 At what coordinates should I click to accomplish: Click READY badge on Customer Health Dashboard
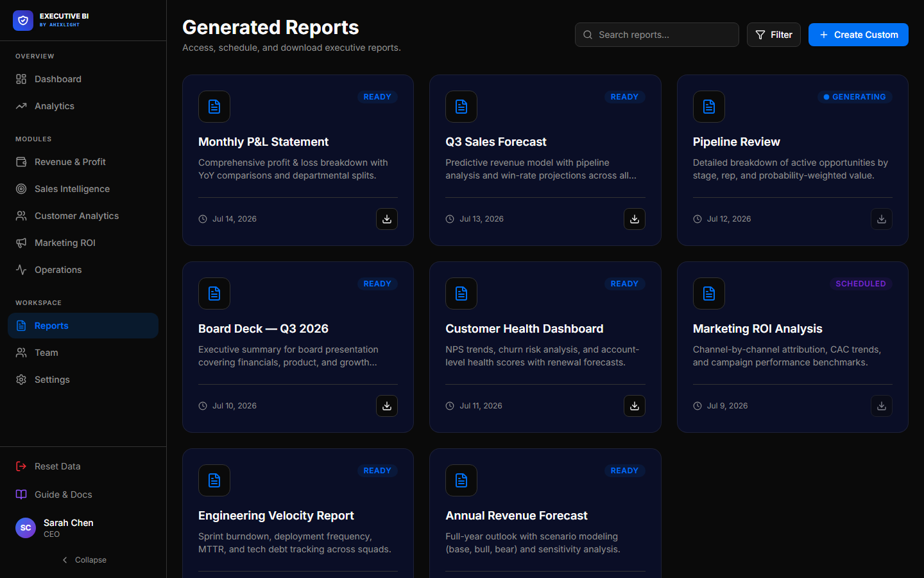624,284
